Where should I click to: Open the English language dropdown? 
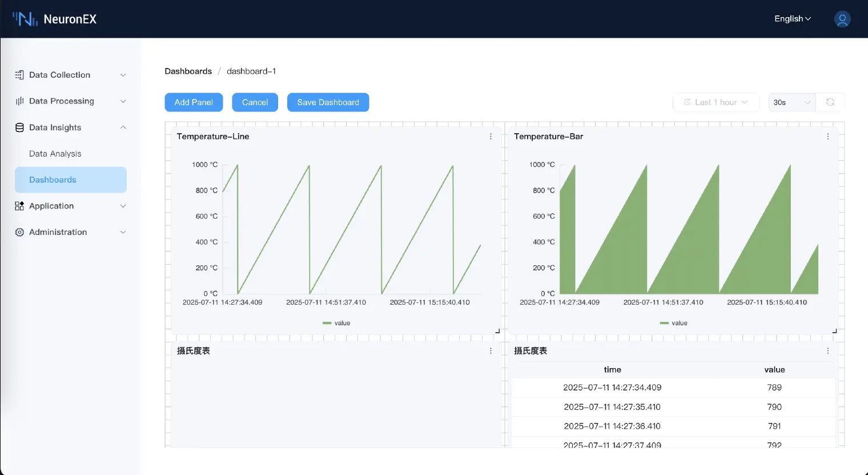click(793, 19)
